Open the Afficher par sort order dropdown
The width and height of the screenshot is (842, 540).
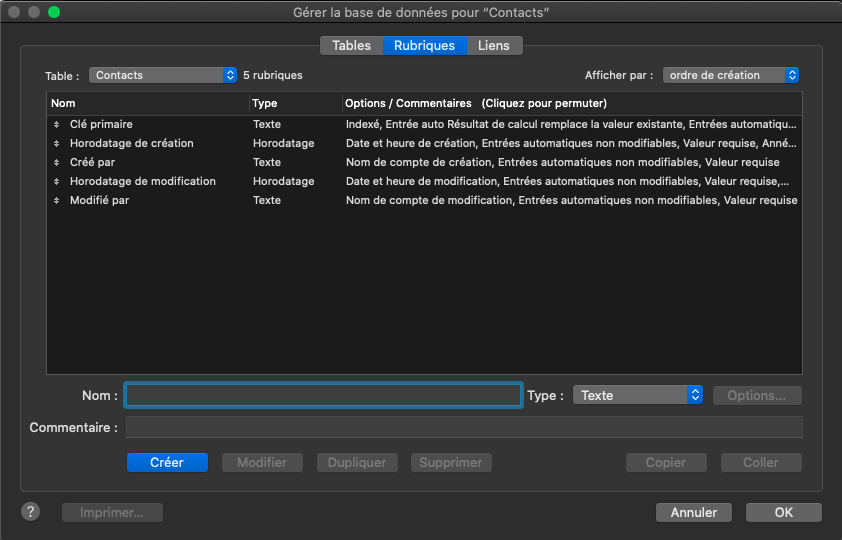731,75
